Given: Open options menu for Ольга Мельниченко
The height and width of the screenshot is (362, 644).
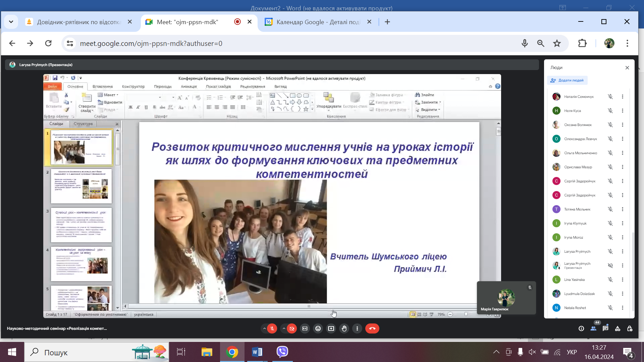Looking at the screenshot, I should 623,153.
